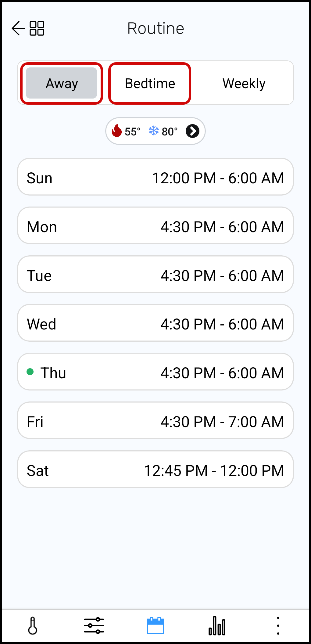Image resolution: width=311 pixels, height=644 pixels.
Task: Open the grid dashboard icon
Action: 37,28
